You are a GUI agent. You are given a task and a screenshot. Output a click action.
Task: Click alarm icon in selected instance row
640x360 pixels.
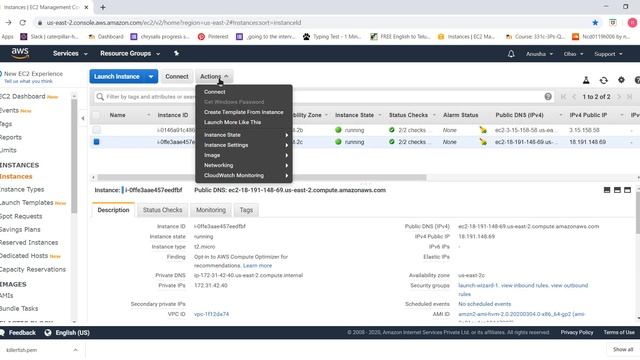483,142
